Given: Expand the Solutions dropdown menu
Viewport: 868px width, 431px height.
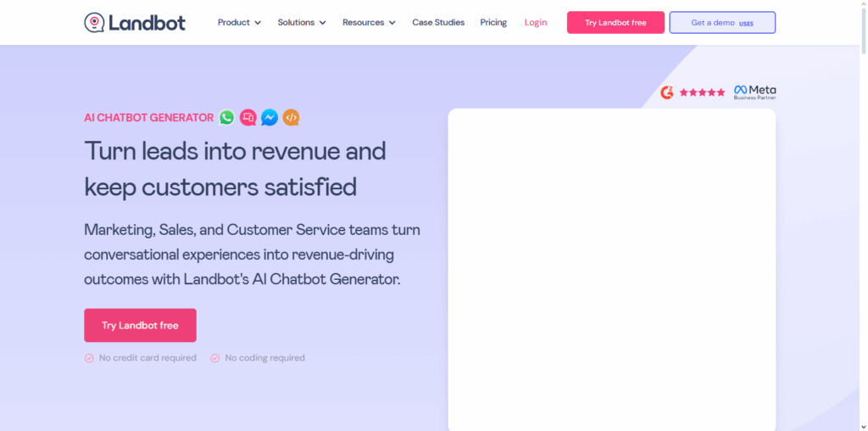Looking at the screenshot, I should click(302, 23).
